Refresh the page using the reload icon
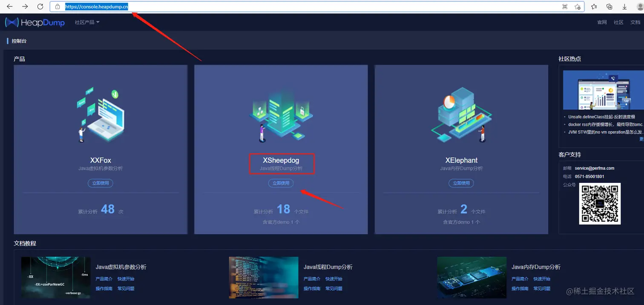The height and width of the screenshot is (305, 644). (x=40, y=6)
